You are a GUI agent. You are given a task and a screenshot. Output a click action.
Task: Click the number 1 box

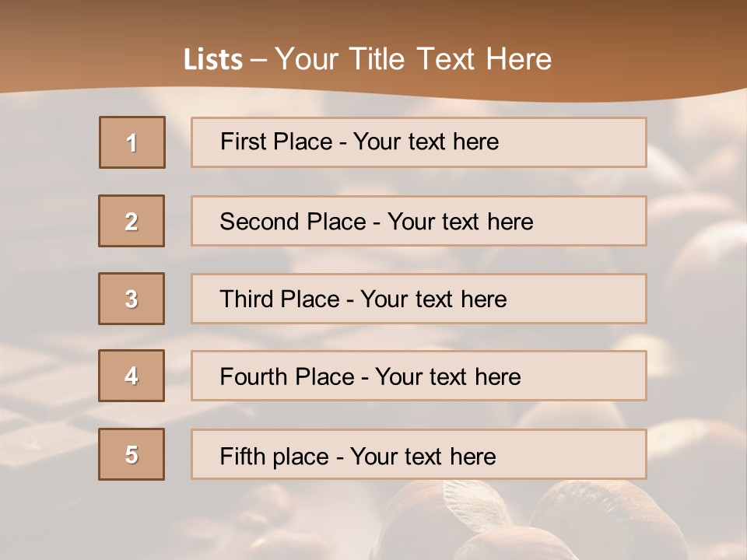click(x=132, y=142)
